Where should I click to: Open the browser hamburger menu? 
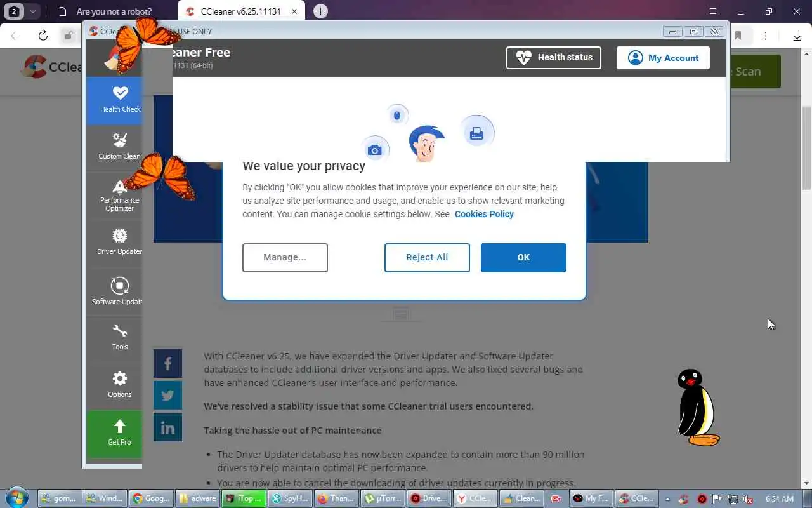click(x=713, y=11)
